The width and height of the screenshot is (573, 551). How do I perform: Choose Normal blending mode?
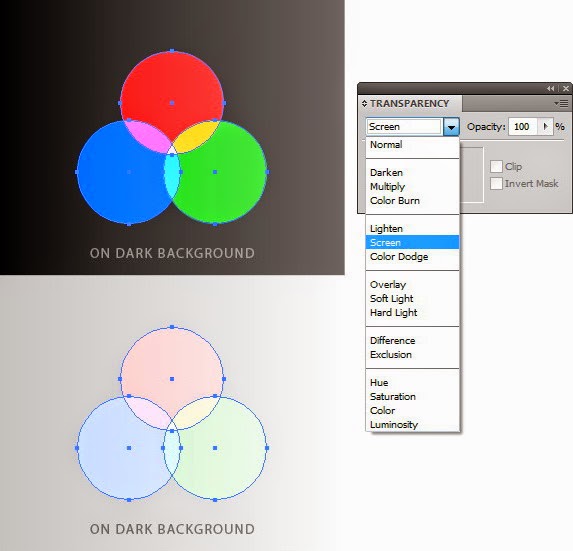412,145
